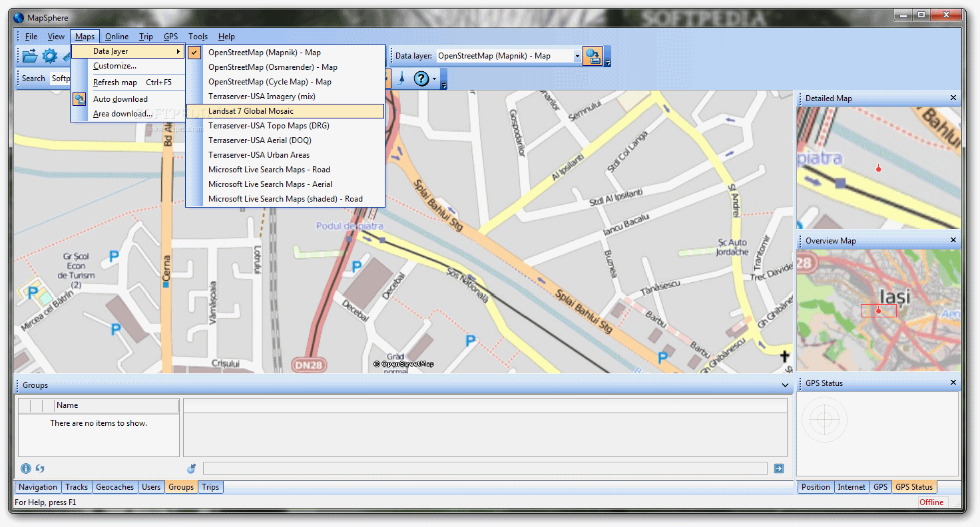
Task: Choose Area download... menu item
Action: [x=128, y=114]
